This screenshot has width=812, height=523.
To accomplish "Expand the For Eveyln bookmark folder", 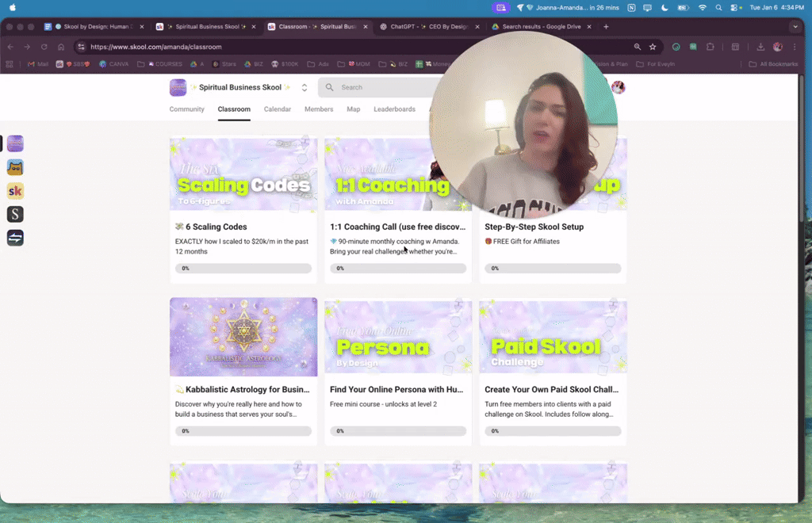I will (655, 64).
